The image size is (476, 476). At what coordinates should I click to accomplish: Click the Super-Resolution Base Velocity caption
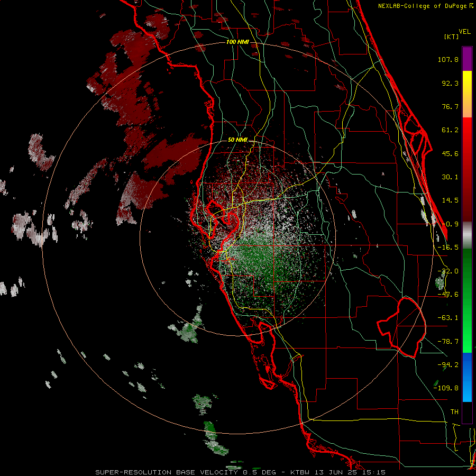[240, 472]
